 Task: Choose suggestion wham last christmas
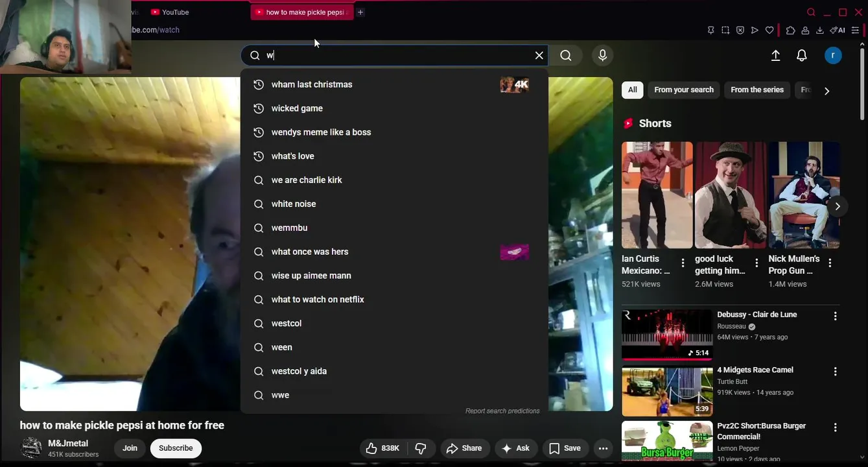tap(394, 84)
